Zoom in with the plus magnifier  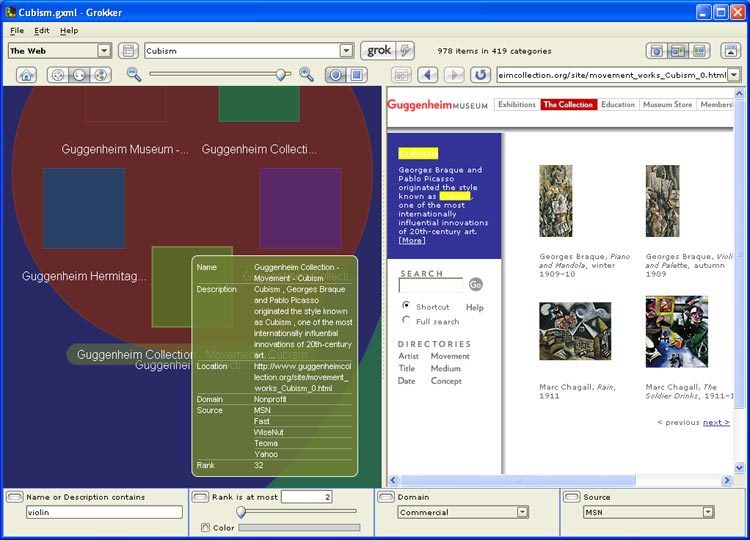pyautogui.click(x=306, y=74)
